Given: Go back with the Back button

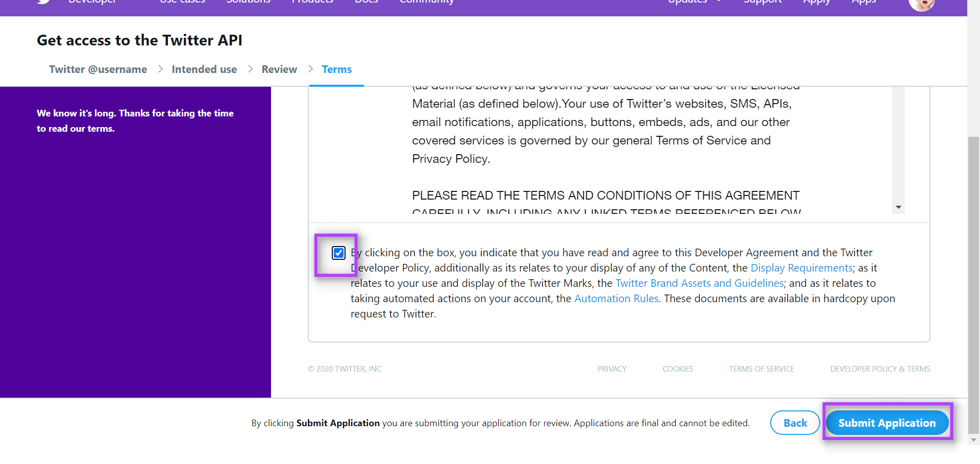Looking at the screenshot, I should [795, 423].
